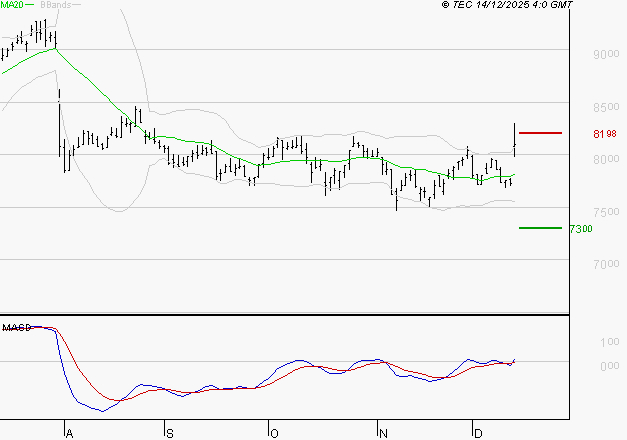The width and height of the screenshot is (627, 440).
Task: Click the 9000 price axis label
Action: point(606,54)
